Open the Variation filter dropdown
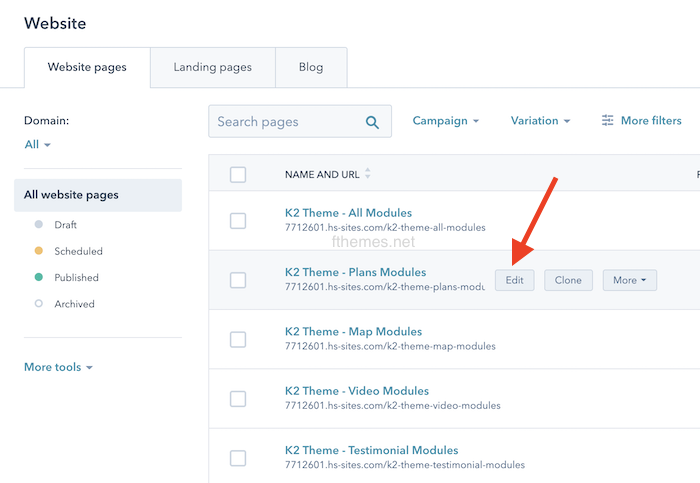The image size is (700, 483). 540,121
